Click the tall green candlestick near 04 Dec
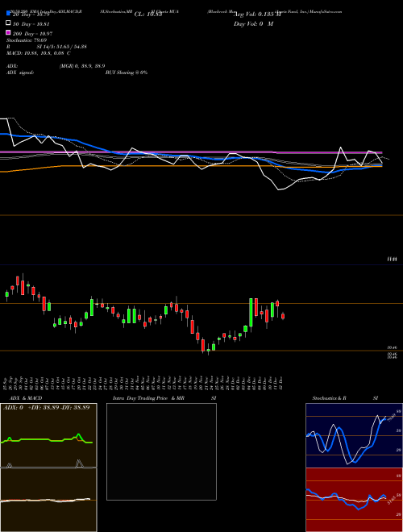Image resolution: width=403 pixels, height=532 pixels. tap(251, 312)
